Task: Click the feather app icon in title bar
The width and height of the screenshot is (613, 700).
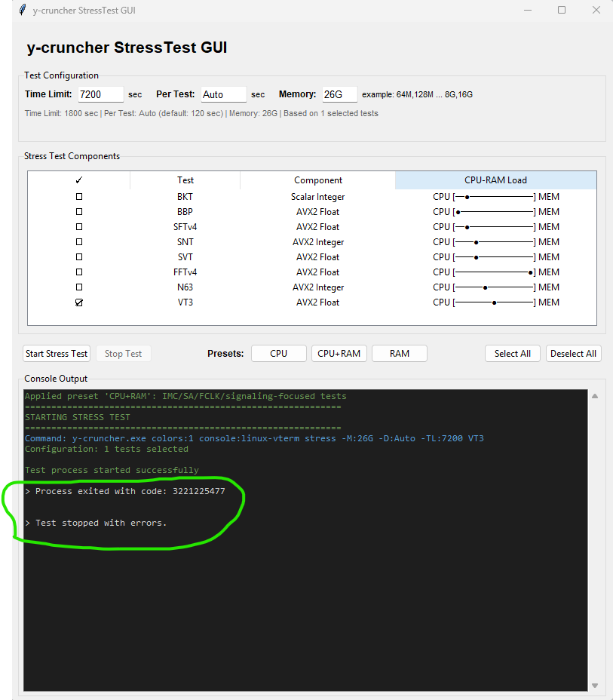Action: tap(23, 10)
